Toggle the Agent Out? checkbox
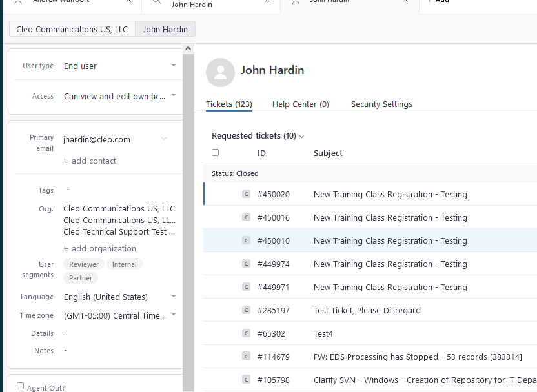The width and height of the screenshot is (537, 392). 20,386
